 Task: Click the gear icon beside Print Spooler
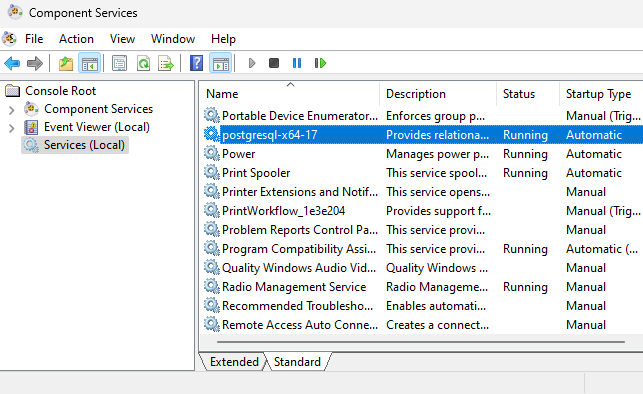click(x=212, y=172)
